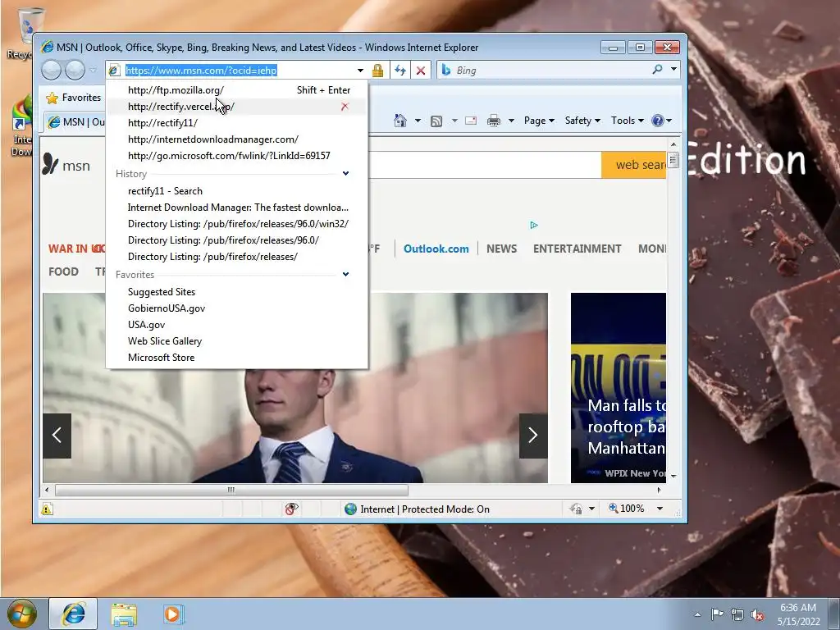Image resolution: width=840 pixels, height=630 pixels.
Task: Collapse the address bar autocomplete dropdown arrow
Action: (360, 71)
